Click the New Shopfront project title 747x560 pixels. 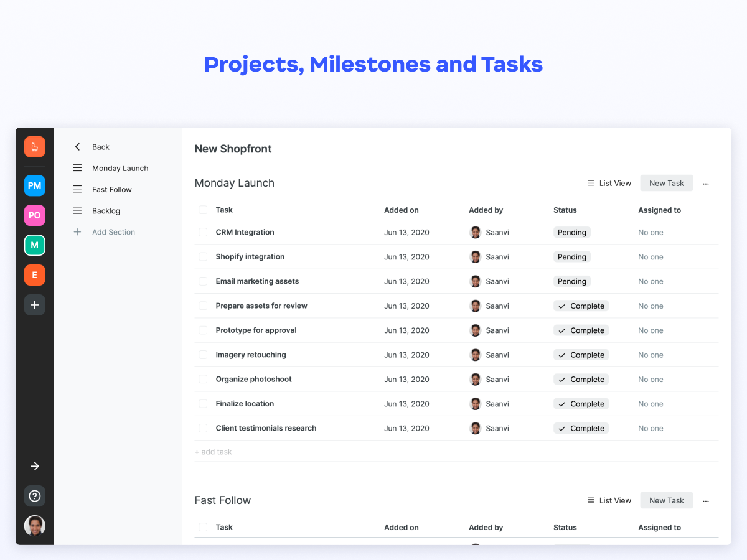point(233,149)
